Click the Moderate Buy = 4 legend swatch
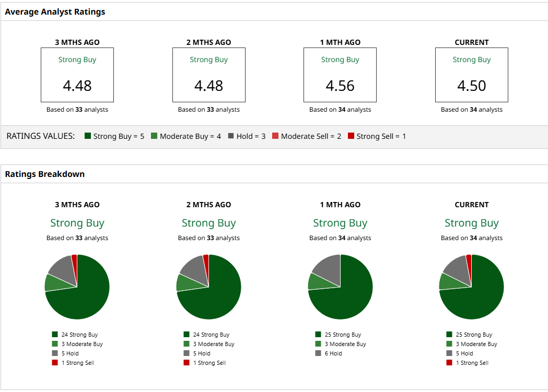The image size is (548, 392). (154, 136)
